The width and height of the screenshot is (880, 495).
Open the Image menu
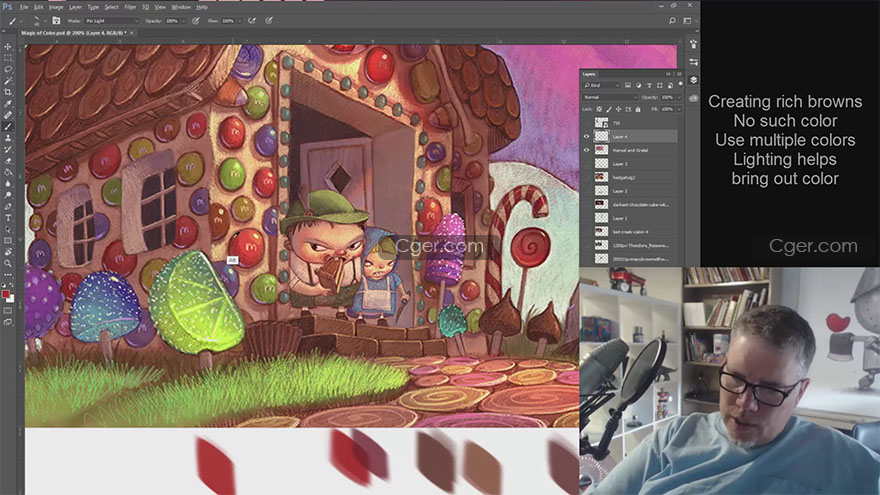[x=56, y=7]
